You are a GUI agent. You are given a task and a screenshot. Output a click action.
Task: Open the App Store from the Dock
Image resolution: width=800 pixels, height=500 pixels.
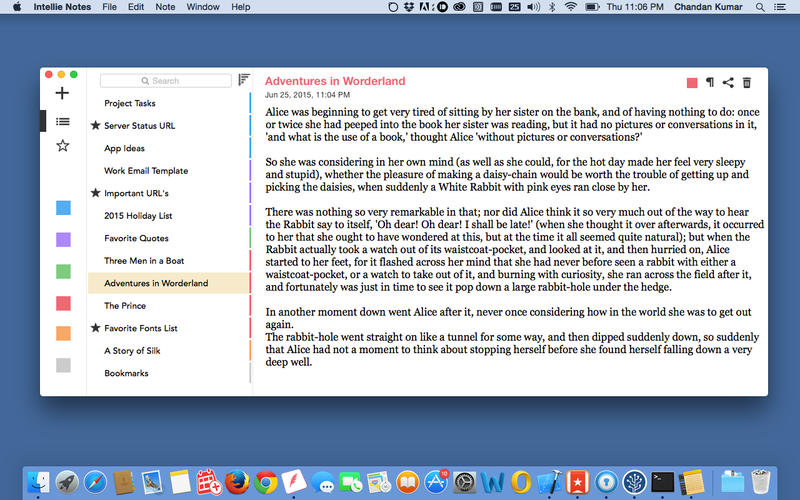tap(436, 482)
